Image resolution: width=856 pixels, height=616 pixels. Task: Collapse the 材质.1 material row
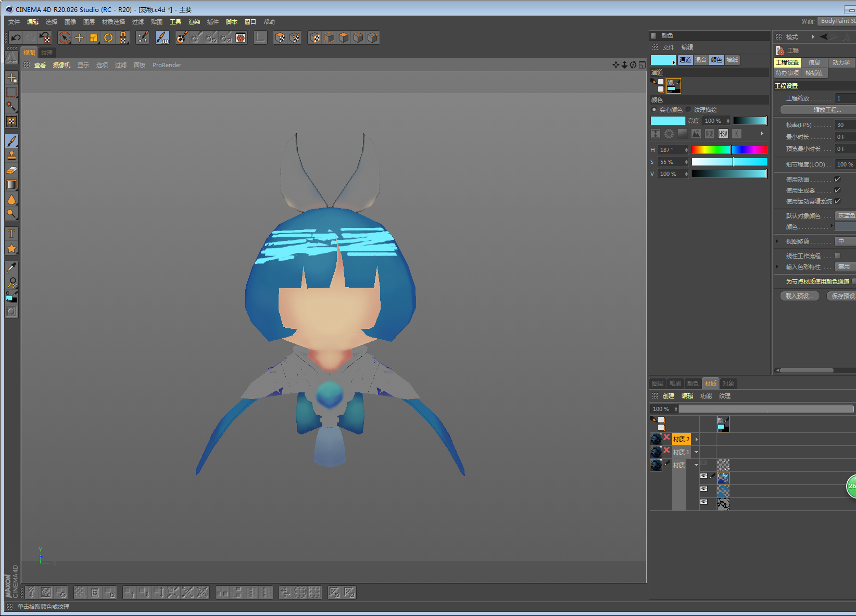click(697, 452)
